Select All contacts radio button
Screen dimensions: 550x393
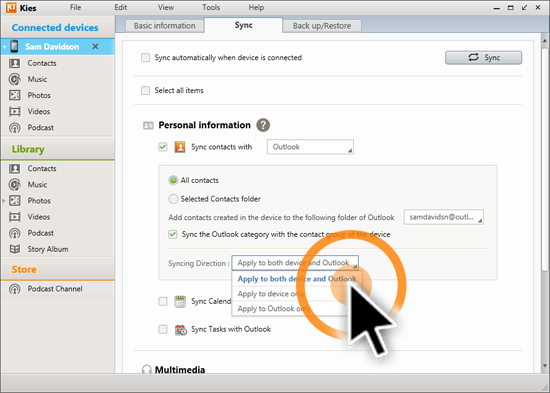173,180
